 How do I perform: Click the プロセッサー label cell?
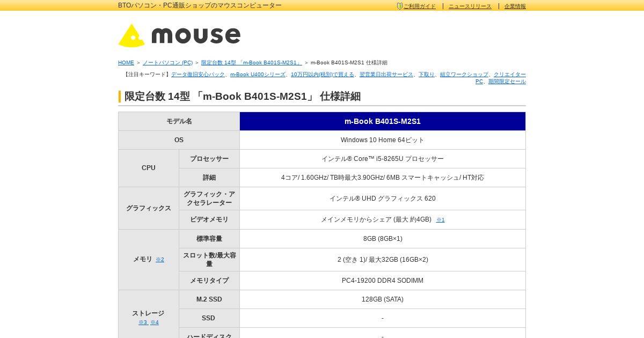click(x=209, y=159)
